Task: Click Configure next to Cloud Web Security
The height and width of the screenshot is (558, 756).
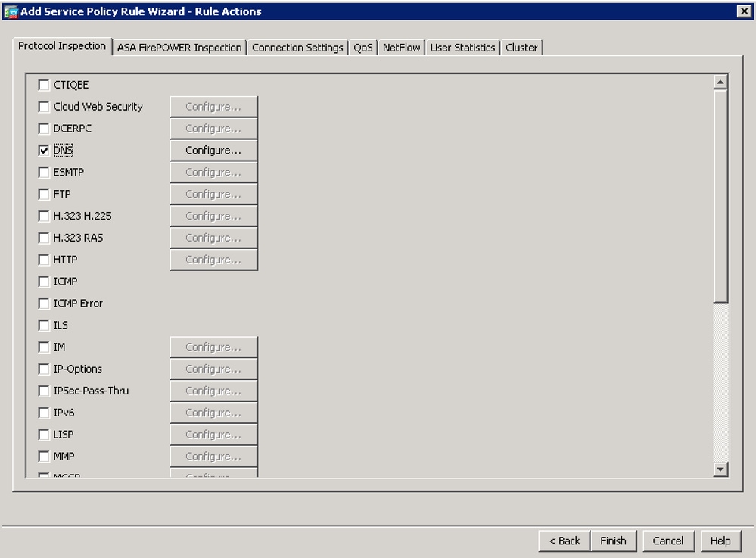Action: pos(213,107)
